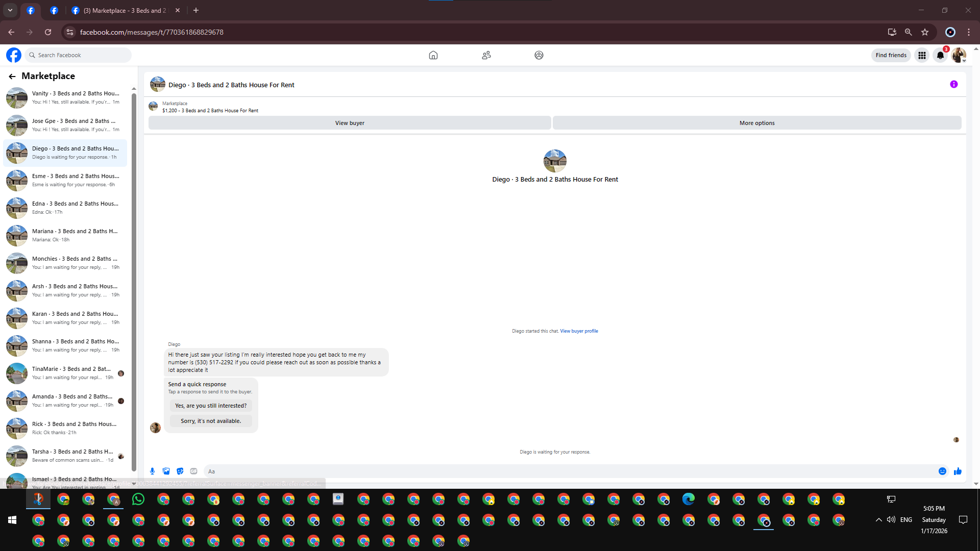Open the sticker picker icon
Image resolution: width=980 pixels, height=551 pixels.
[180, 471]
